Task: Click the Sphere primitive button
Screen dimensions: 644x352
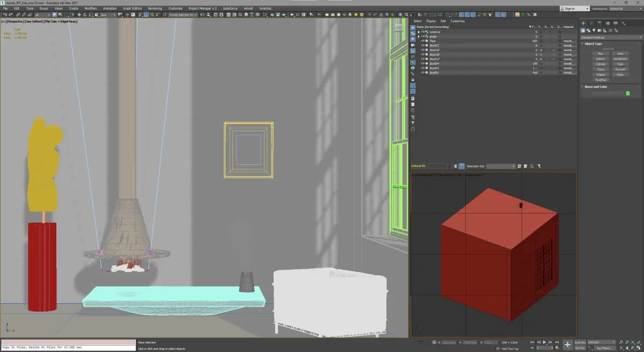Action: (x=601, y=59)
